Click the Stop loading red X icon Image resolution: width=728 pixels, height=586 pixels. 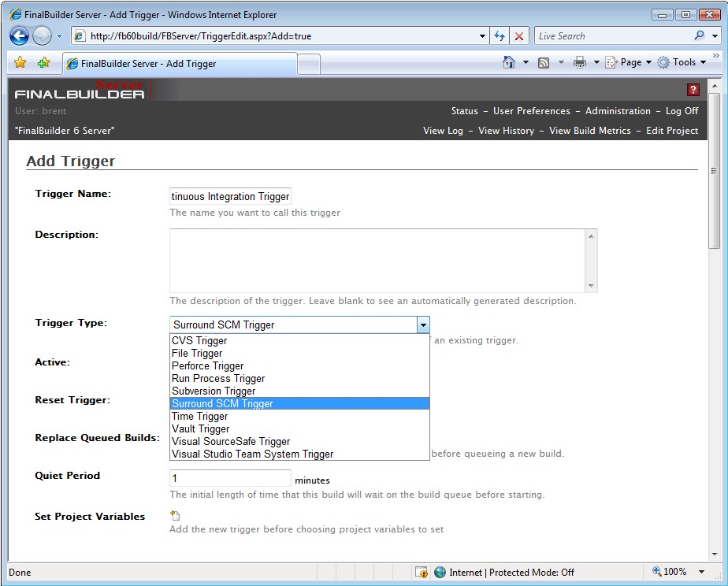tap(519, 36)
